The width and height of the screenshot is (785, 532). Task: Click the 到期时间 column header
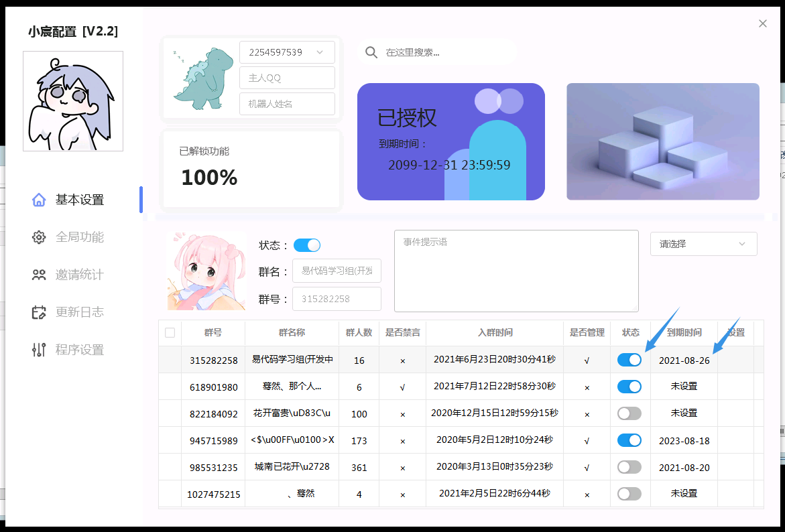[x=684, y=333]
